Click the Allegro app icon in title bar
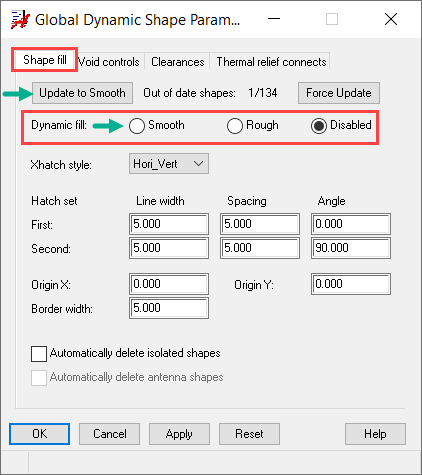This screenshot has height=475, width=422. [20, 20]
